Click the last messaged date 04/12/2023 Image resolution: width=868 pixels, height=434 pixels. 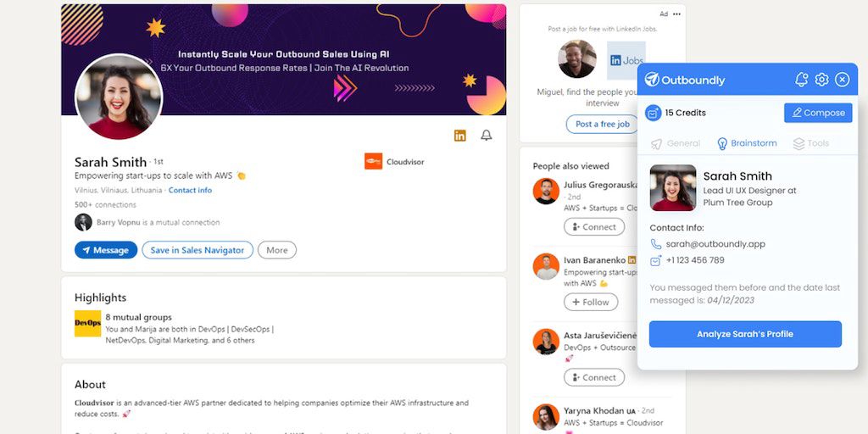(731, 301)
